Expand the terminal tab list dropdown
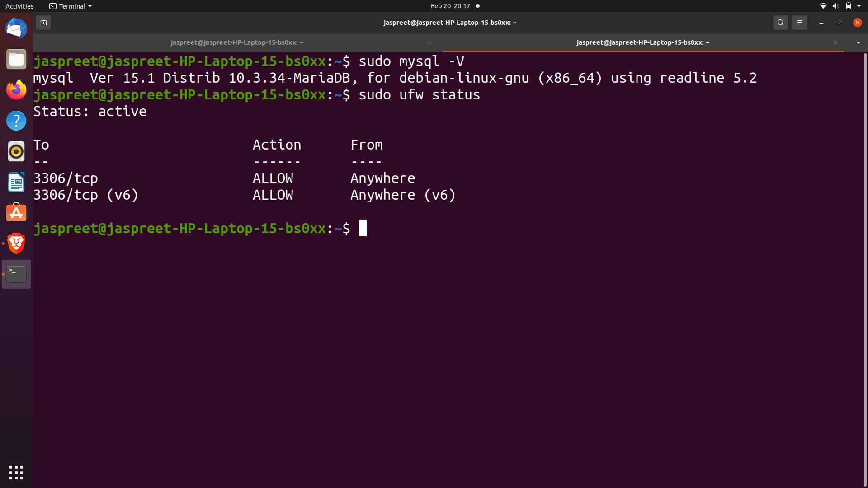 [858, 42]
